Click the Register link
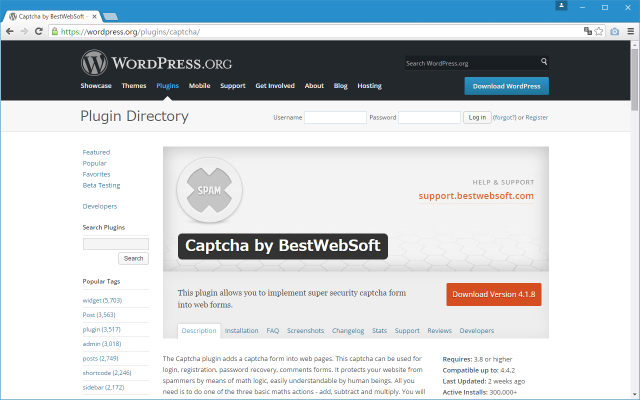This screenshot has width=640, height=400. (x=536, y=118)
